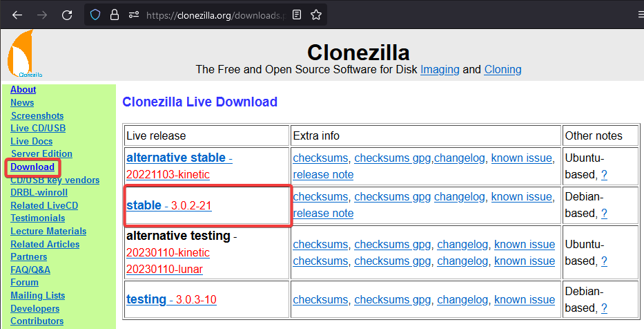This screenshot has width=644, height=329.
Task: Click the Clonezilla logo image
Action: (x=26, y=55)
